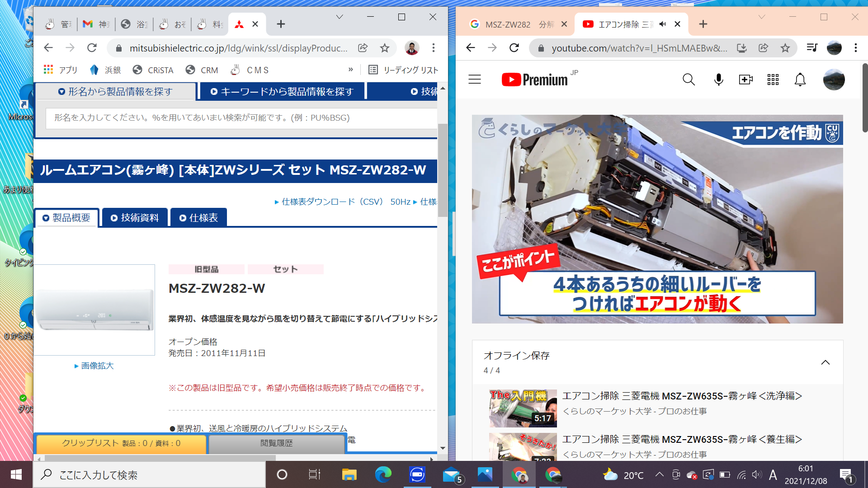
Task: Open YouTube hamburger guide menu
Action: pos(475,80)
